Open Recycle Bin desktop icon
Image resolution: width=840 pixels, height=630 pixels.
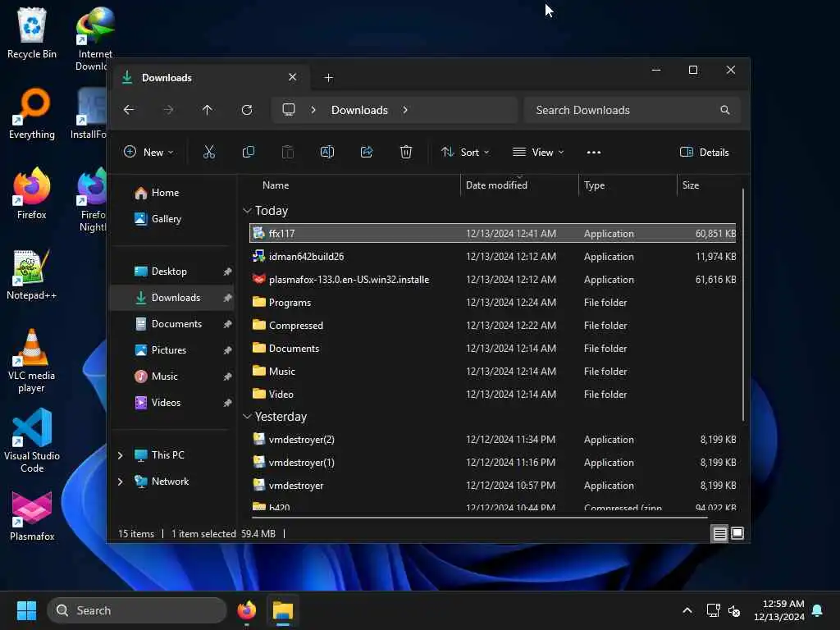pyautogui.click(x=32, y=34)
